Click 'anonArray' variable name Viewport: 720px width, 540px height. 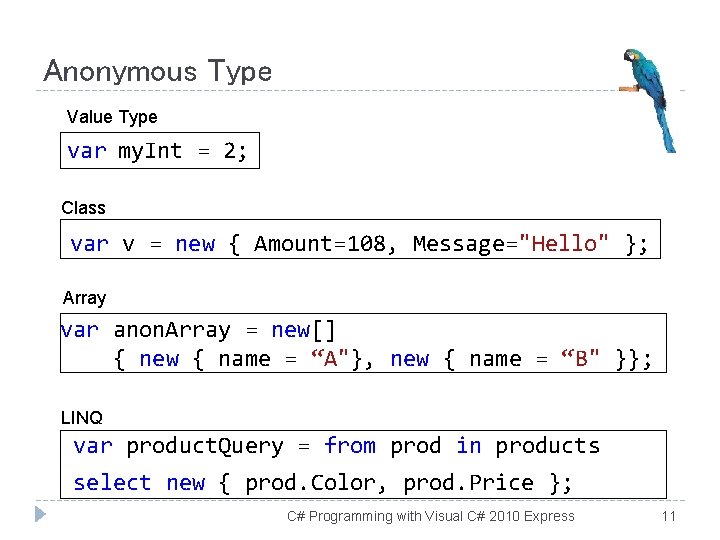pos(172,331)
